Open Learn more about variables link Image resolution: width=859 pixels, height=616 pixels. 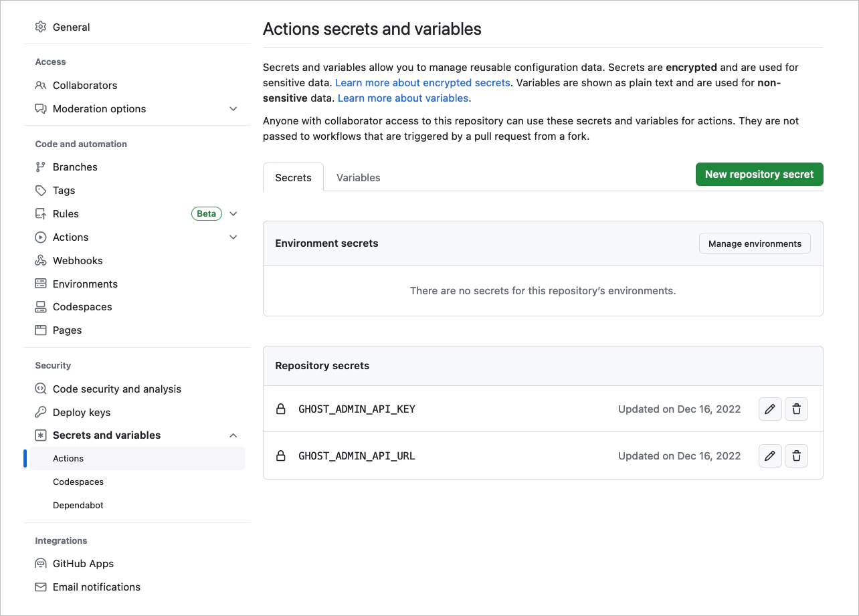403,98
